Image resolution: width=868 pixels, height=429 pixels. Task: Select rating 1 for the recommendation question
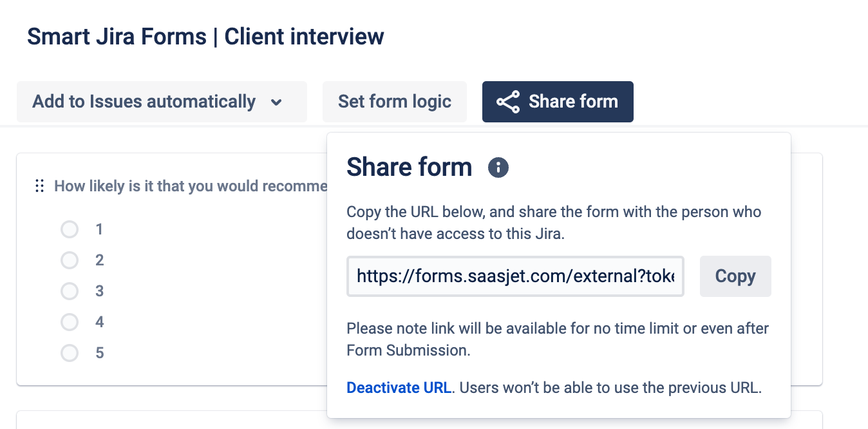[70, 229]
